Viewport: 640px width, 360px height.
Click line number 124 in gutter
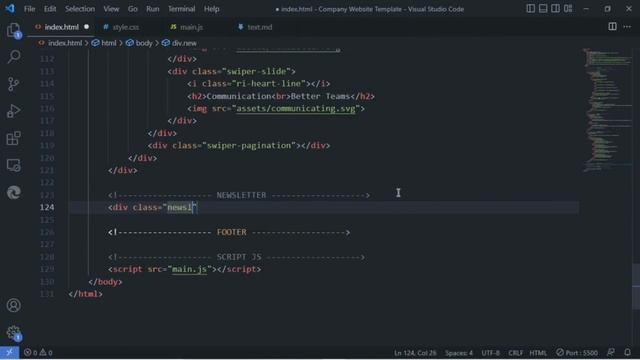pyautogui.click(x=47, y=207)
